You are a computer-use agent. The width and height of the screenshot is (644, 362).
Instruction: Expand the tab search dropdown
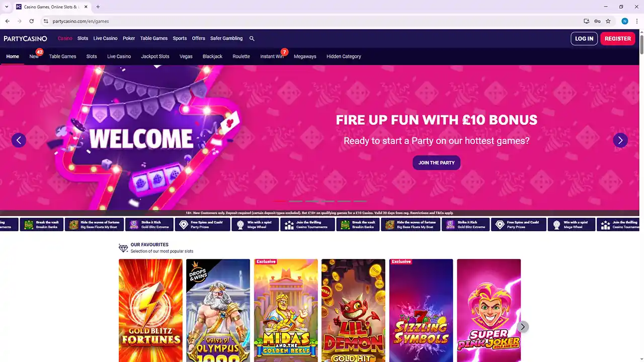pyautogui.click(x=7, y=7)
